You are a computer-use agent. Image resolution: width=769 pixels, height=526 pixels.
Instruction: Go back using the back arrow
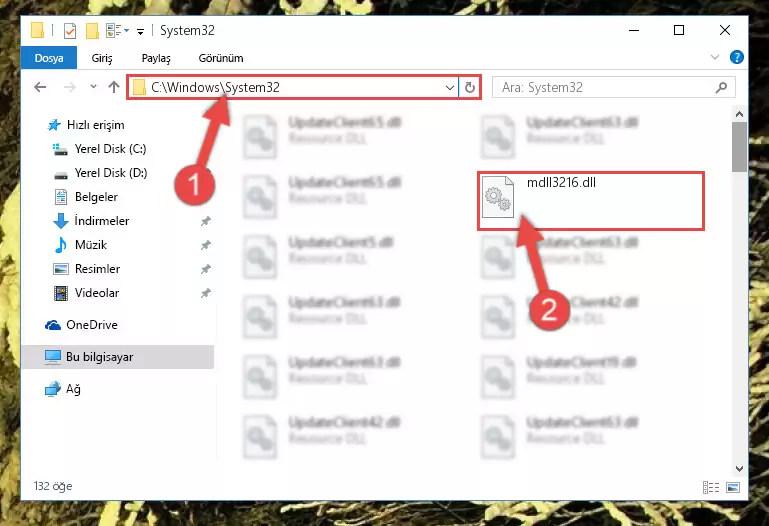[x=40, y=87]
